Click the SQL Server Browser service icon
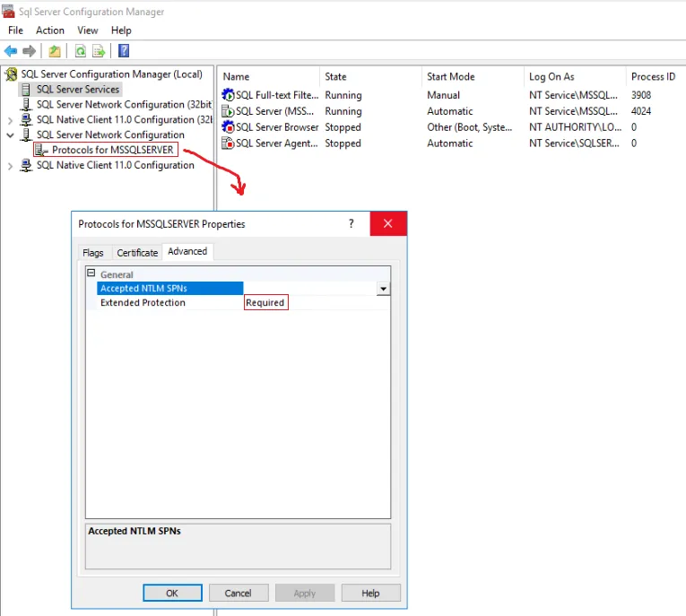The image size is (686, 616). (x=228, y=126)
